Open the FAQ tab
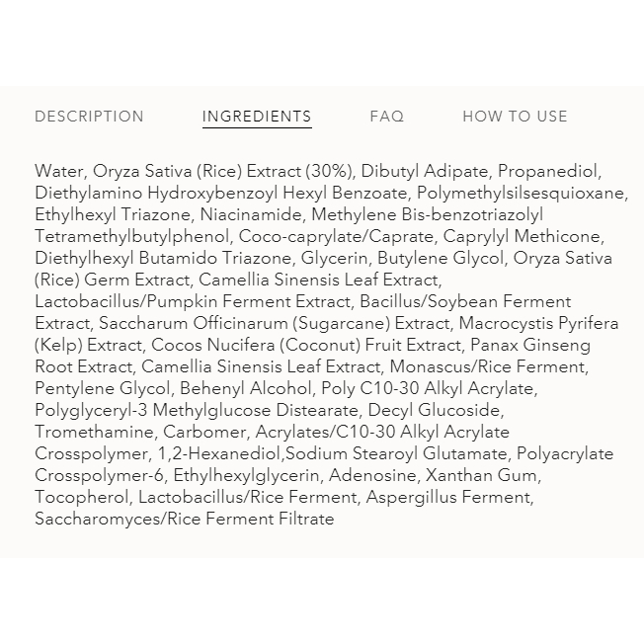Image resolution: width=644 pixels, height=644 pixels. (386, 117)
